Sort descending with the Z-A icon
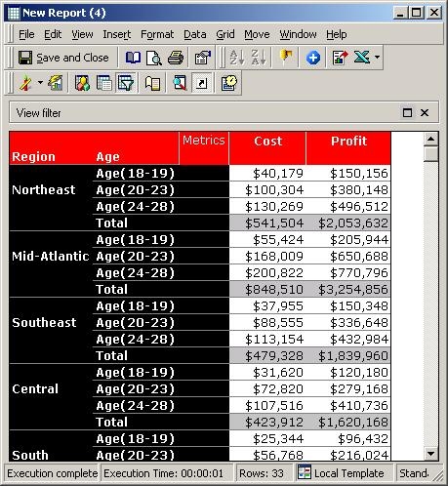 point(259,58)
